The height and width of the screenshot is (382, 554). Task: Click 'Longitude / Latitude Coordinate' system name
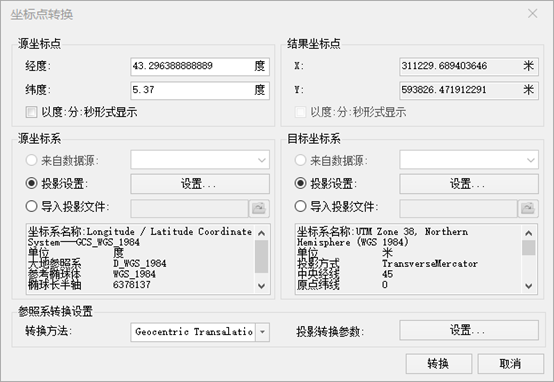click(169, 232)
